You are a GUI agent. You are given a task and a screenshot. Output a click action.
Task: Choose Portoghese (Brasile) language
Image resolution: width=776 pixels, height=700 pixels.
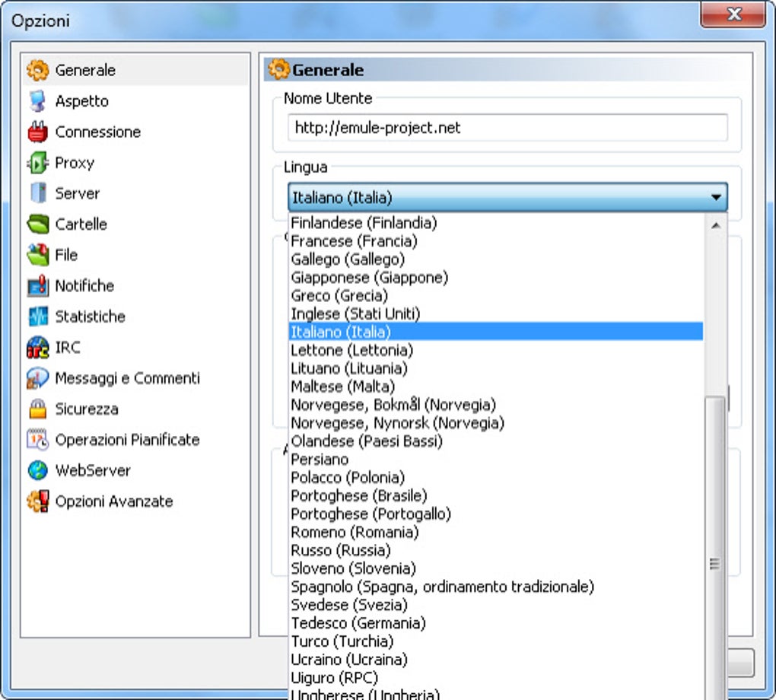click(x=496, y=495)
